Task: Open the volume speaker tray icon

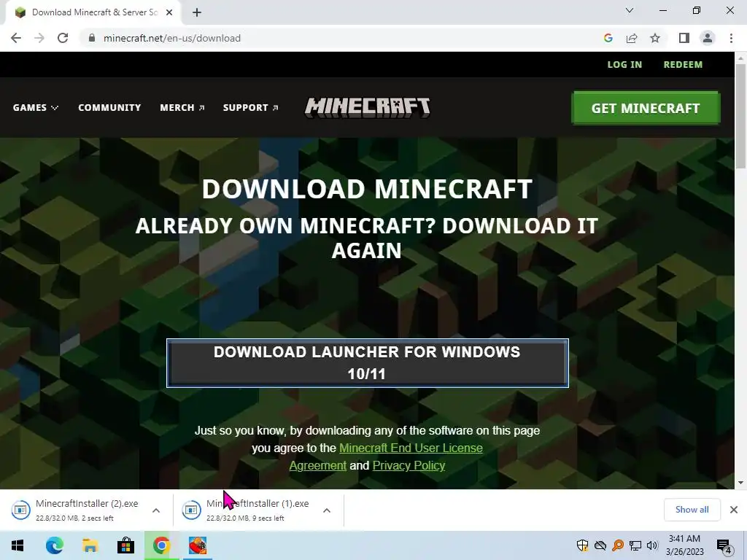Action: [x=652, y=545]
